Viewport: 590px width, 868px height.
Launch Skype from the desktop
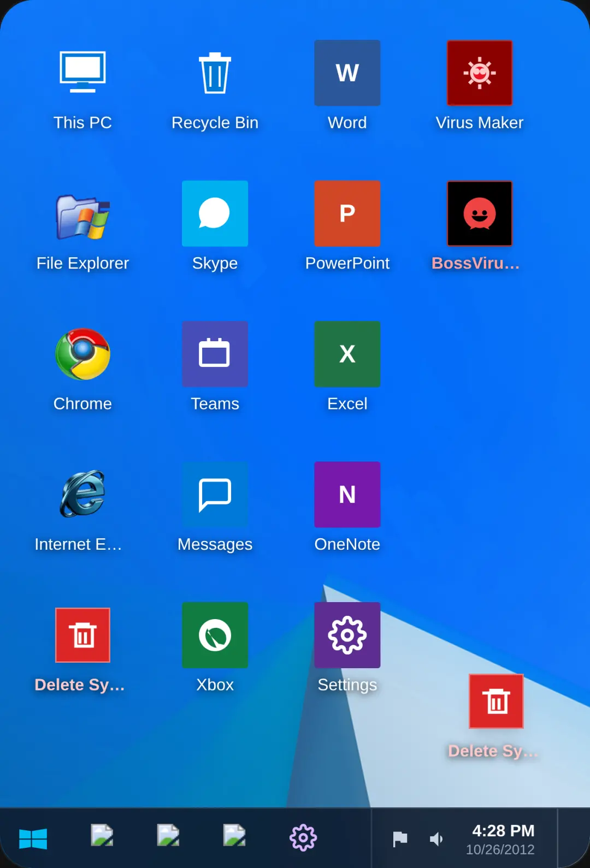click(x=215, y=213)
